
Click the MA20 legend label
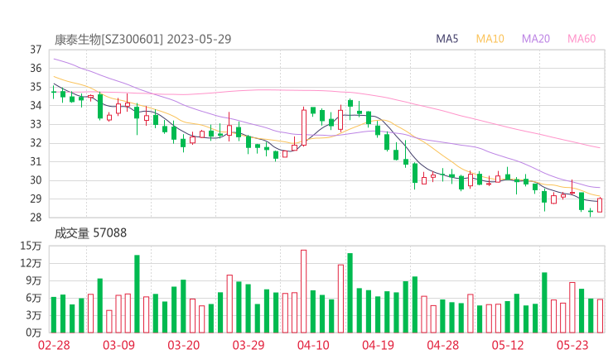click(x=536, y=39)
